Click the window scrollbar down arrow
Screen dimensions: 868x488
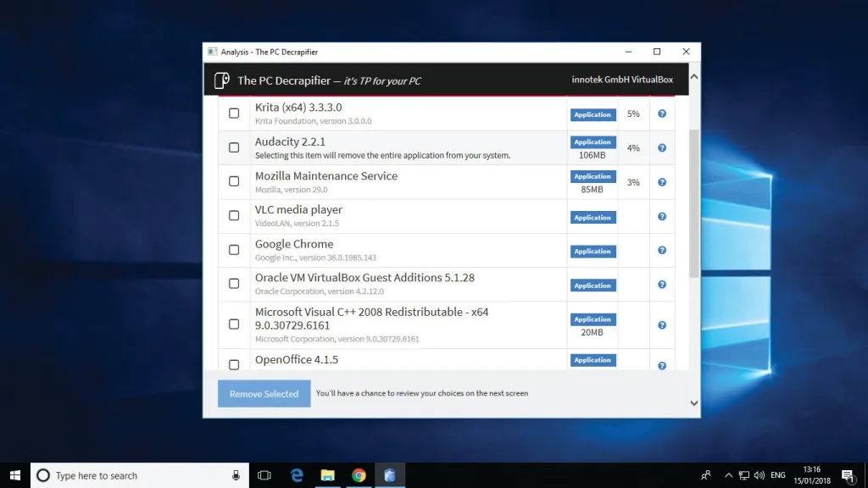tap(694, 403)
